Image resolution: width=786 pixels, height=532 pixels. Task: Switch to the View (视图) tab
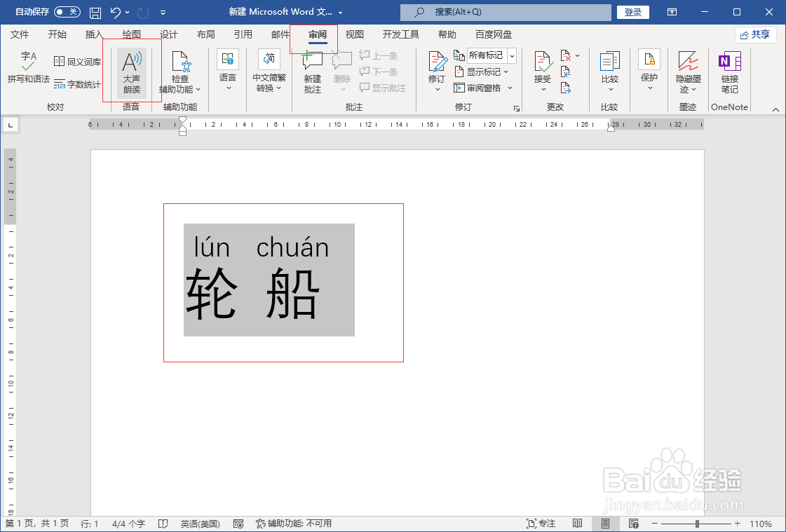[x=354, y=34]
